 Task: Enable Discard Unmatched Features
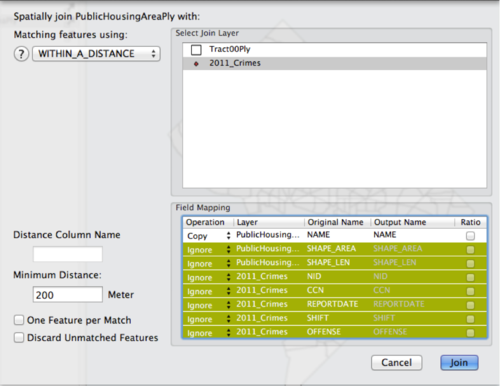19,338
